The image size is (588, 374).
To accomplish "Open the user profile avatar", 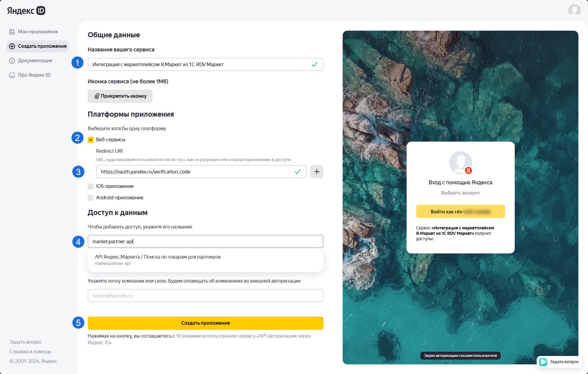I will [574, 11].
